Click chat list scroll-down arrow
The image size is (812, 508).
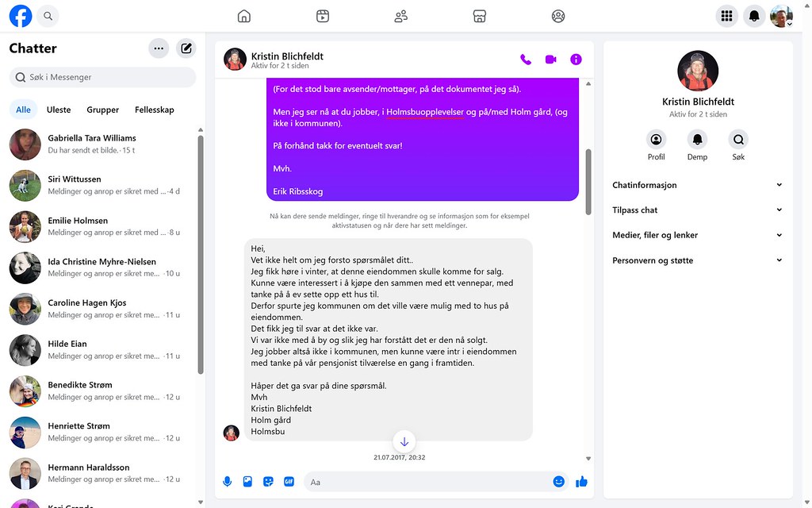click(201, 502)
